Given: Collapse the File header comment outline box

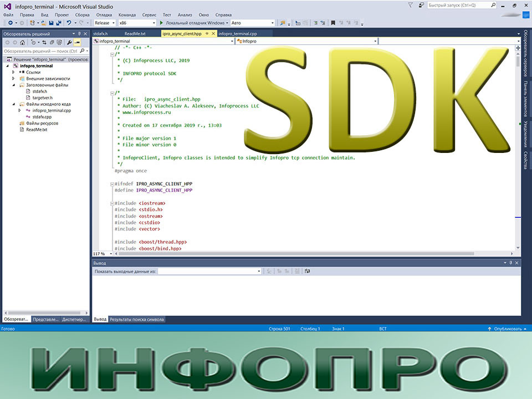Looking at the screenshot, I should pyautogui.click(x=112, y=93).
